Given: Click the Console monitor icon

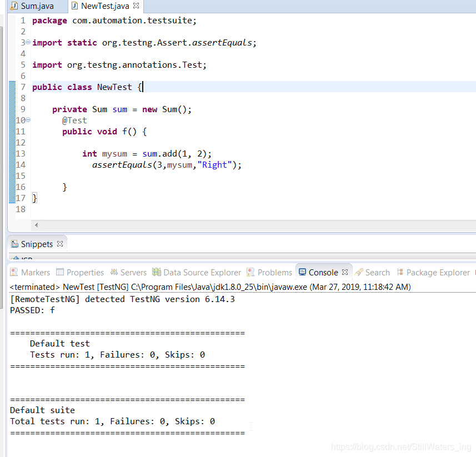Looking at the screenshot, I should point(302,272).
